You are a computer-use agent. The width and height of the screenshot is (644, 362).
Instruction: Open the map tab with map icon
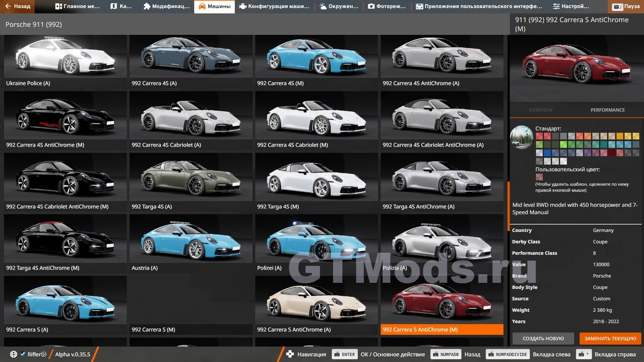pyautogui.click(x=121, y=7)
